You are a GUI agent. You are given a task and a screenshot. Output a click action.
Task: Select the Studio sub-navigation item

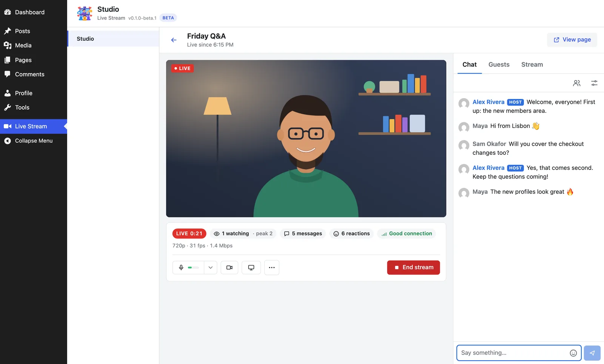[113, 39]
